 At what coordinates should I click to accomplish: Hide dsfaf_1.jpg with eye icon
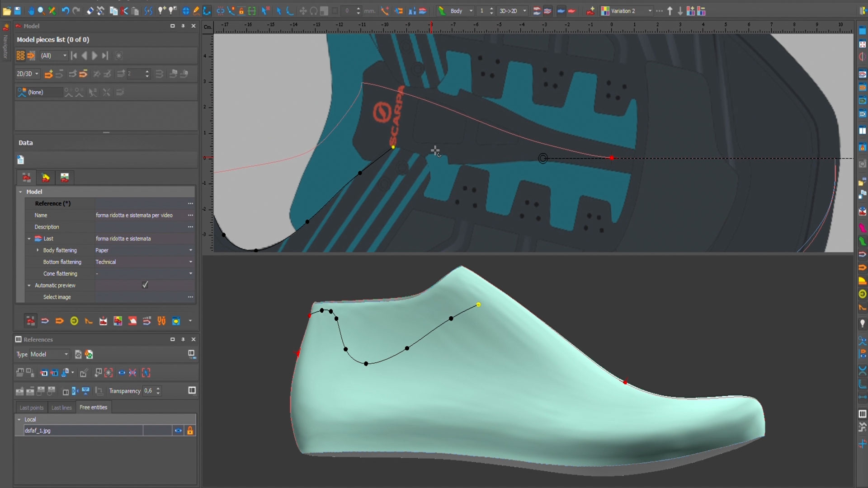click(178, 431)
